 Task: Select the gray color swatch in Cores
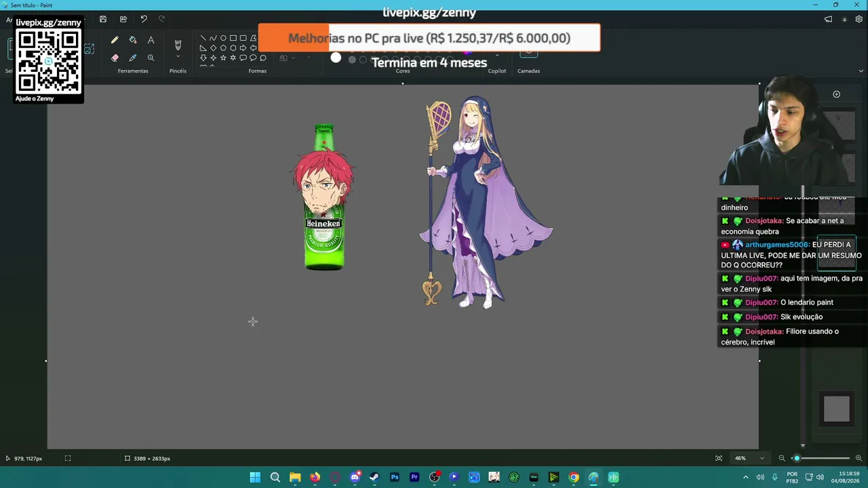(352, 60)
